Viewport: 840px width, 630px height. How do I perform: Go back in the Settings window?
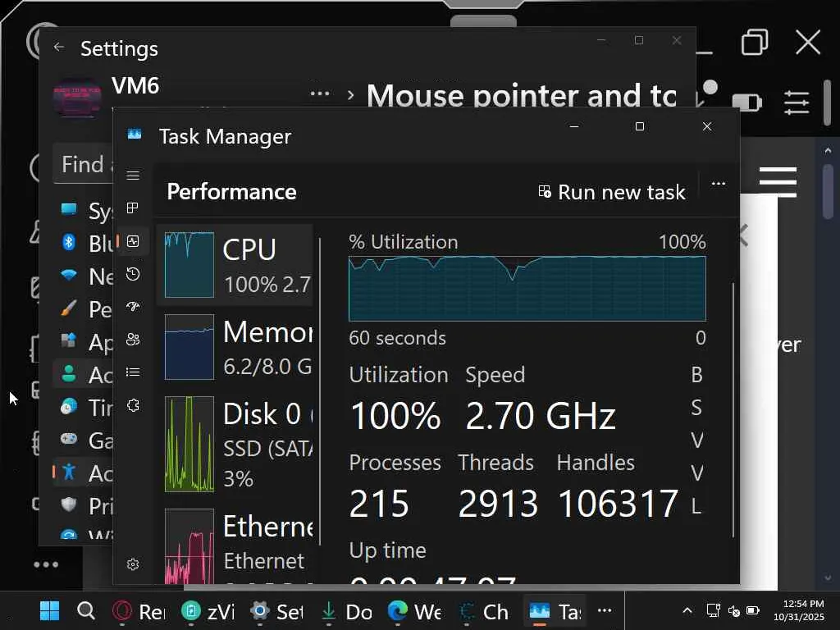tap(59, 48)
